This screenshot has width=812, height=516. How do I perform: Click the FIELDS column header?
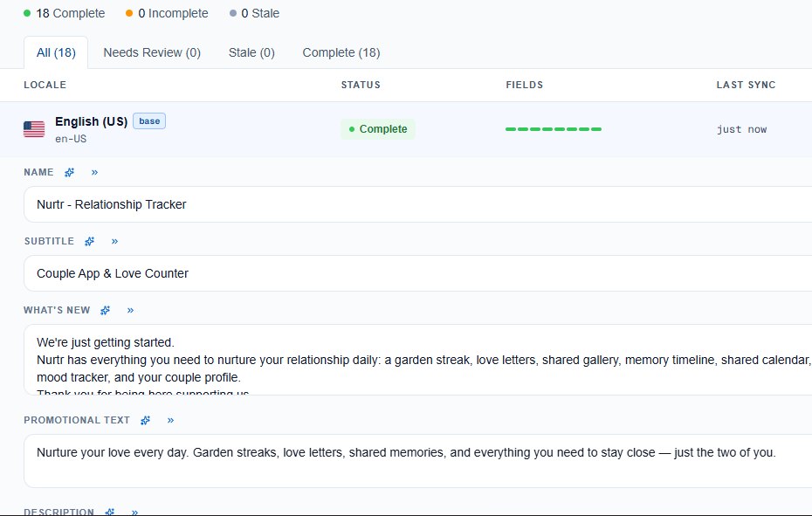point(525,85)
